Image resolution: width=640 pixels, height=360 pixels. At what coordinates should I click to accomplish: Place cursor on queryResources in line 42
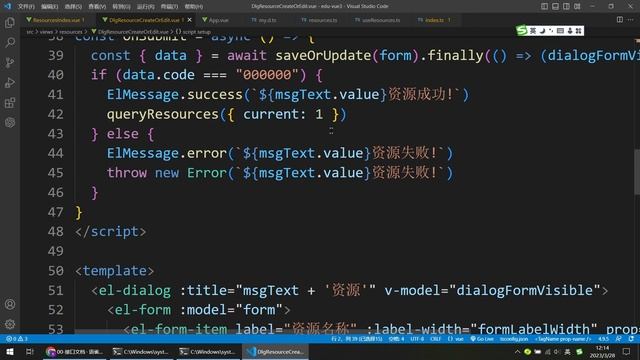[x=162, y=114]
